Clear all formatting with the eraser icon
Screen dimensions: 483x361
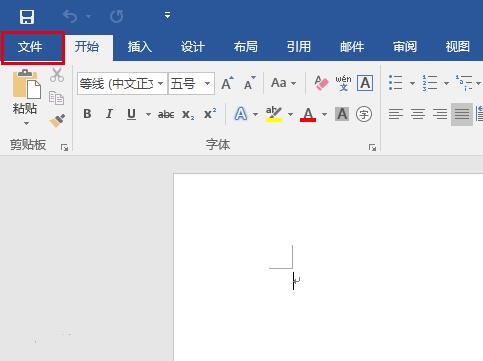pyautogui.click(x=321, y=83)
